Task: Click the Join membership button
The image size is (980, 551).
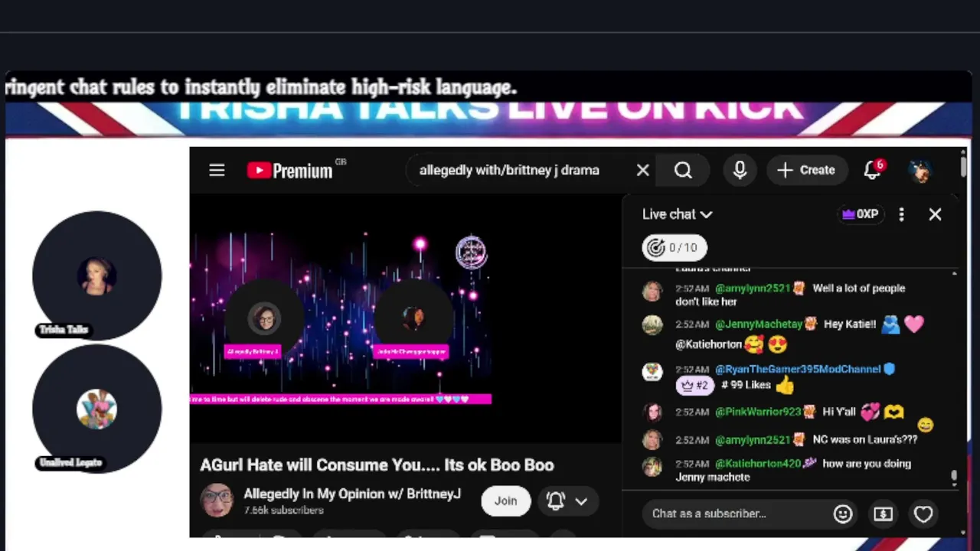Action: coord(505,500)
